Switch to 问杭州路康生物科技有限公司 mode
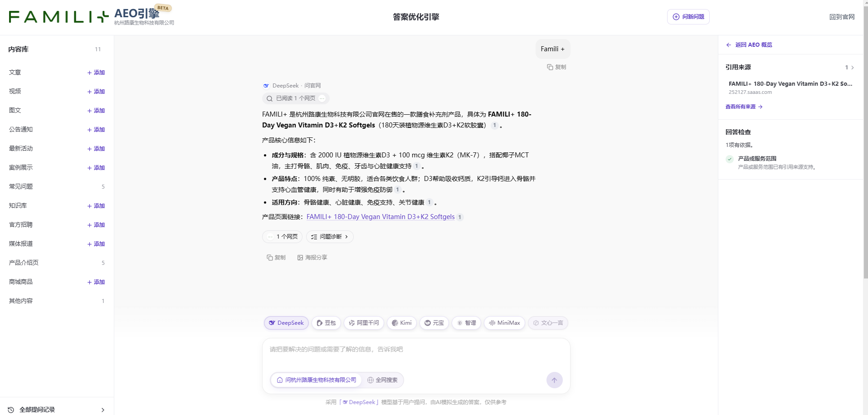 pos(316,380)
